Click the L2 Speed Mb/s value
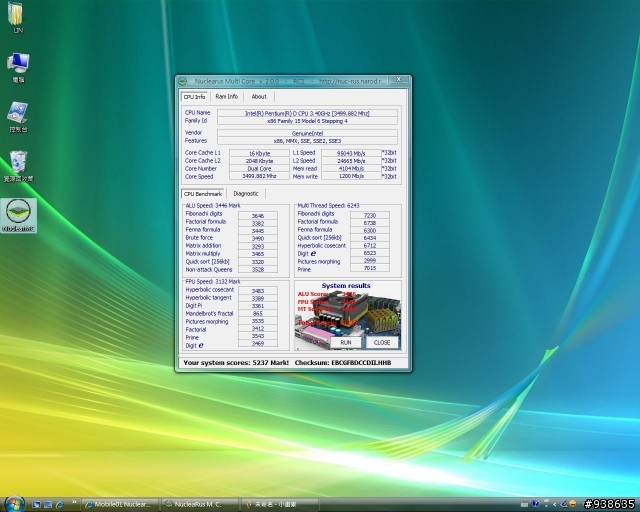The image size is (640, 512). [351, 161]
